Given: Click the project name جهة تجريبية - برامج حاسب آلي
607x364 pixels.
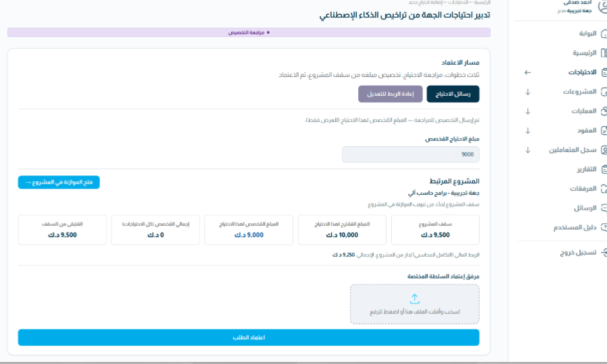Looking at the screenshot, I should pos(444,193).
